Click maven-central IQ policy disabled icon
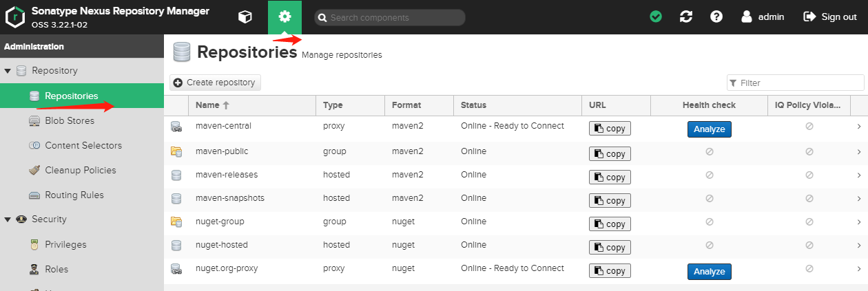This screenshot has width=868, height=291. (809, 127)
